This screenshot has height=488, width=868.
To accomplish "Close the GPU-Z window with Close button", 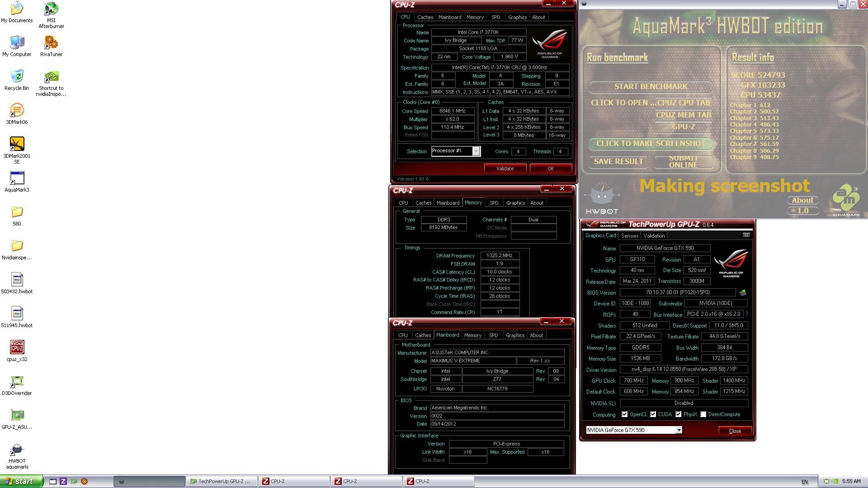I will (x=735, y=431).
